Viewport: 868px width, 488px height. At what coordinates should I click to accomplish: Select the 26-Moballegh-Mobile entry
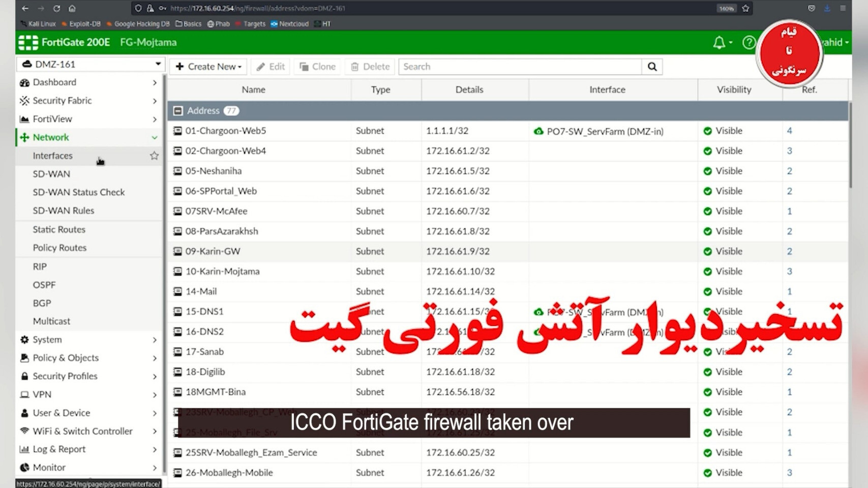point(229,473)
